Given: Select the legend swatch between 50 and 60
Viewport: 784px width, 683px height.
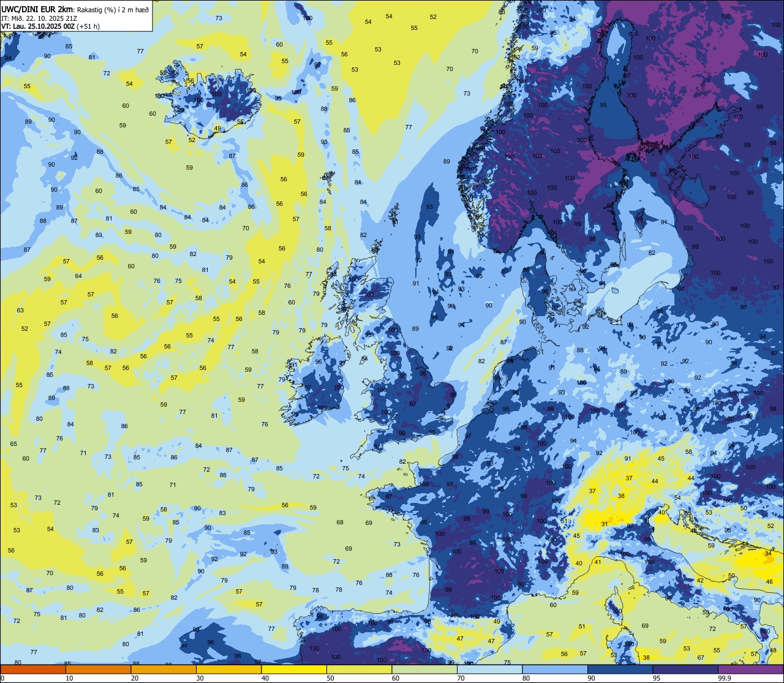Looking at the screenshot, I should coord(359,669).
